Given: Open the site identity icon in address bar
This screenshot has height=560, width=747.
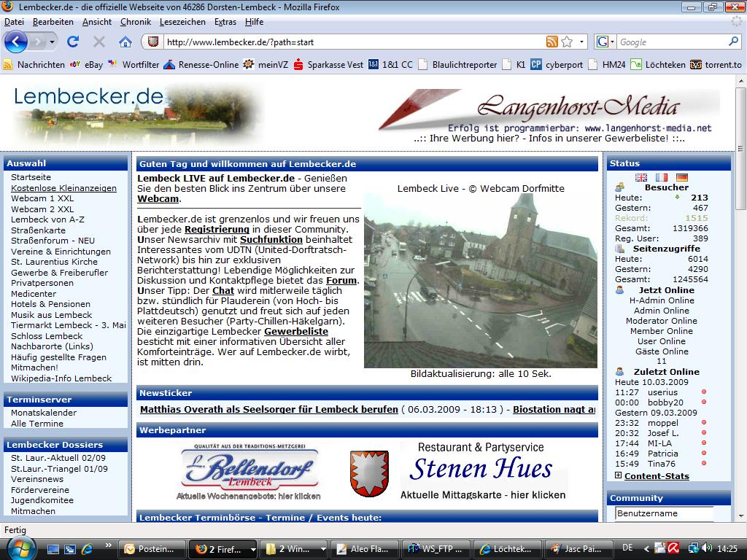Looking at the screenshot, I should point(153,42).
